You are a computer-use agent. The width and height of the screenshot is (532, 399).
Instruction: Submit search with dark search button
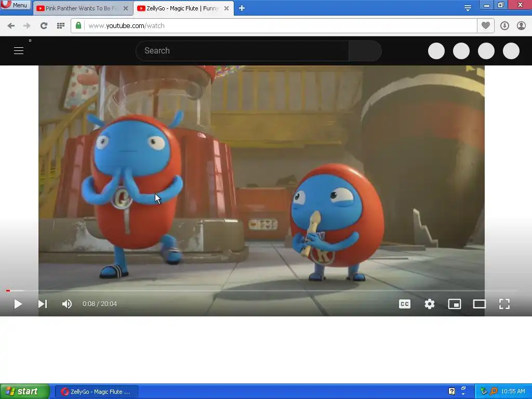(365, 51)
